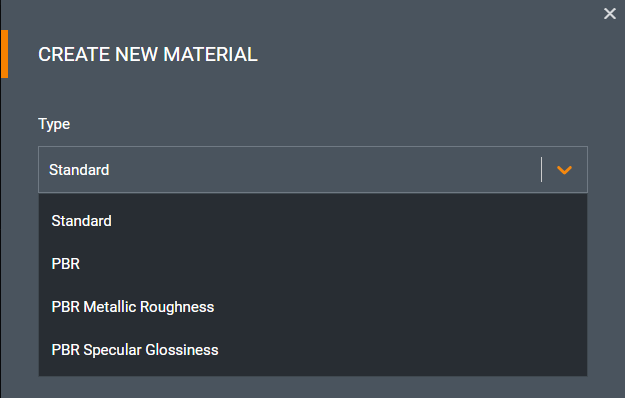Click the Standard value in Type box
Viewport: 625px width, 398px height.
79,170
